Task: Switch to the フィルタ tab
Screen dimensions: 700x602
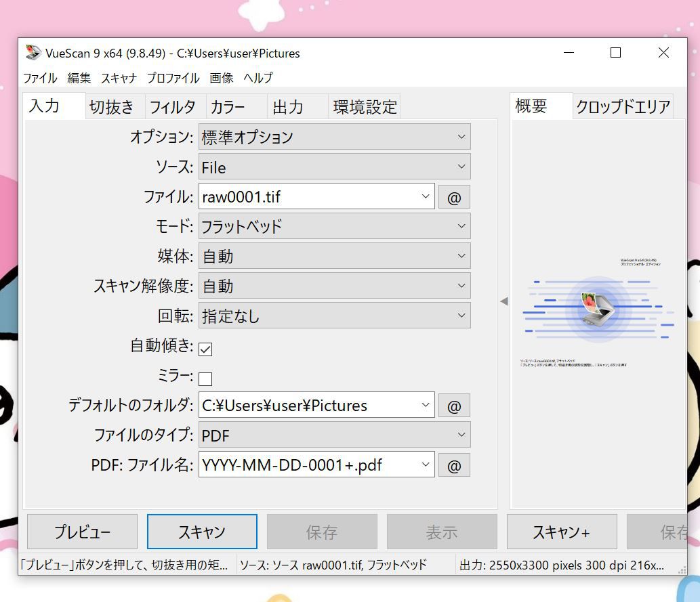Action: pos(172,107)
